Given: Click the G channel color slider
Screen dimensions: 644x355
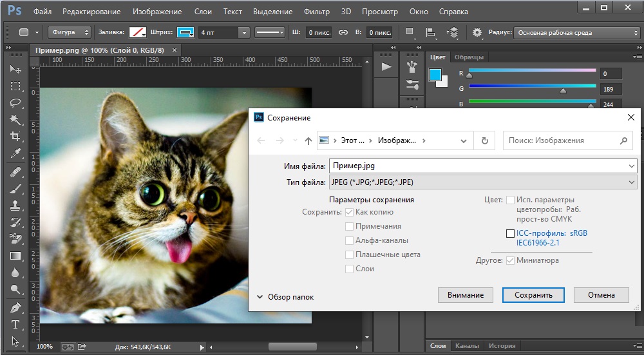Looking at the screenshot, I should (533, 86).
